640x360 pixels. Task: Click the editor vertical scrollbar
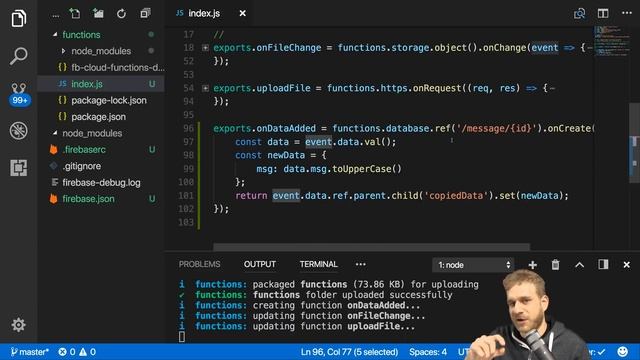[635, 143]
